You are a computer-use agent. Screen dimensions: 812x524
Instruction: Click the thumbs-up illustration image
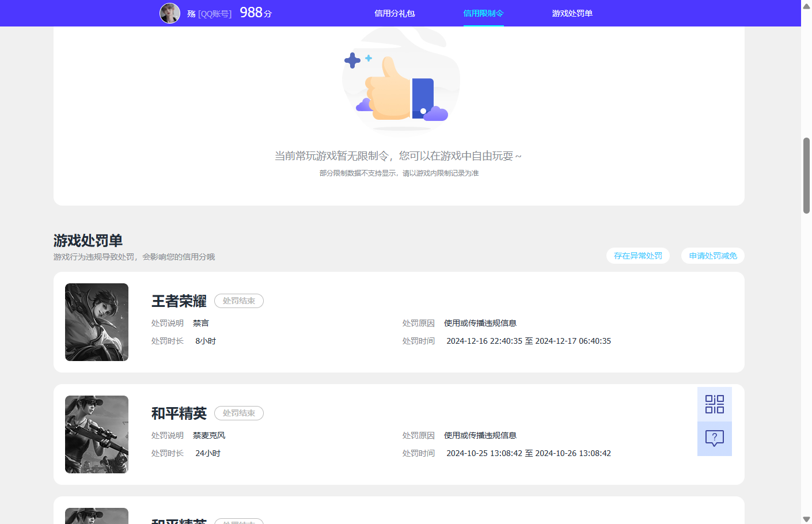(x=401, y=81)
